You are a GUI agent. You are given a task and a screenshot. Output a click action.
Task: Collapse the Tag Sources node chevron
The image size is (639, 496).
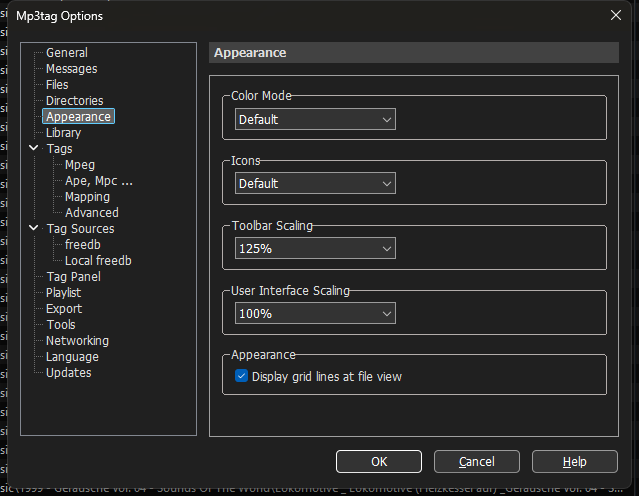[x=34, y=228]
